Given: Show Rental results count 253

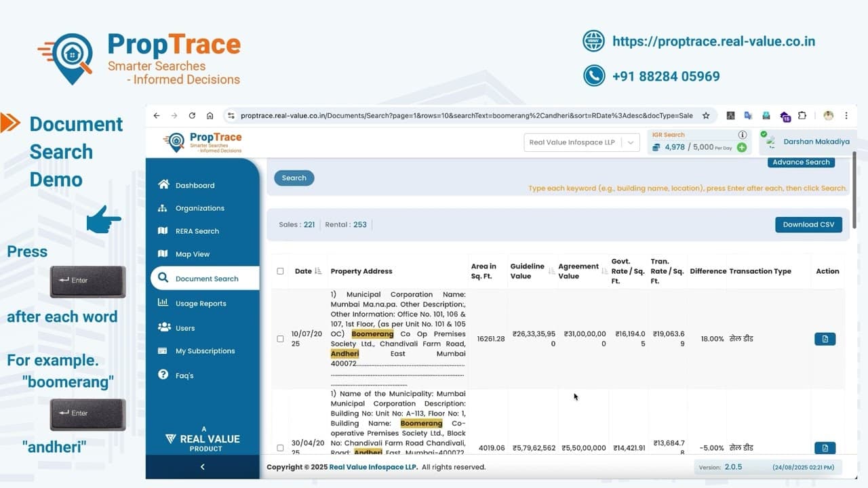Looking at the screenshot, I should tap(346, 225).
